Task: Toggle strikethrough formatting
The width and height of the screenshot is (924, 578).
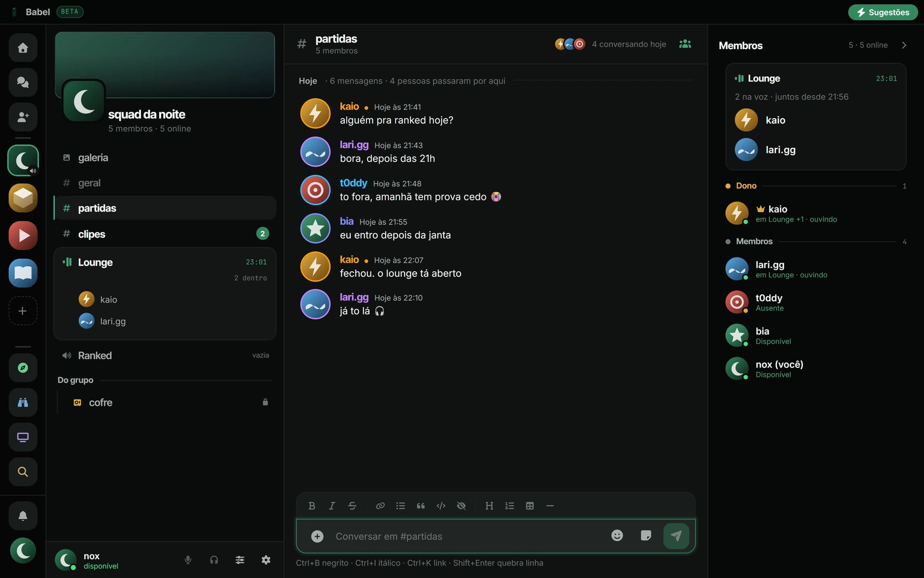Action: [352, 506]
